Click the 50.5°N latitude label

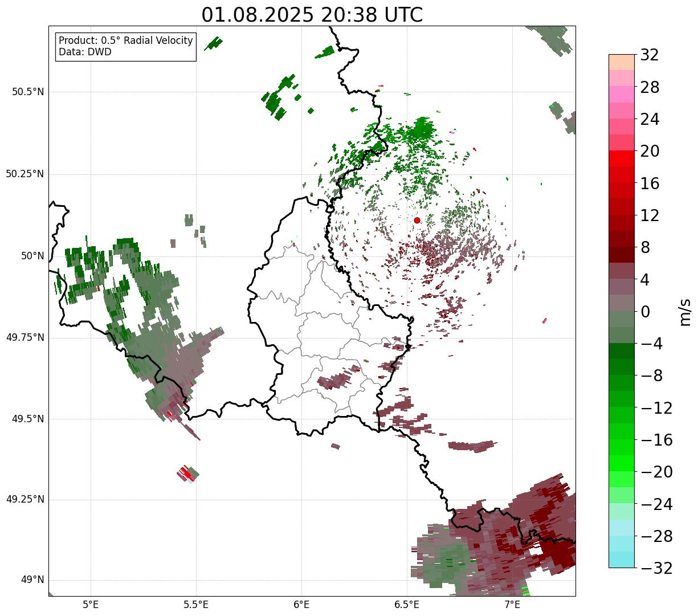(x=28, y=92)
